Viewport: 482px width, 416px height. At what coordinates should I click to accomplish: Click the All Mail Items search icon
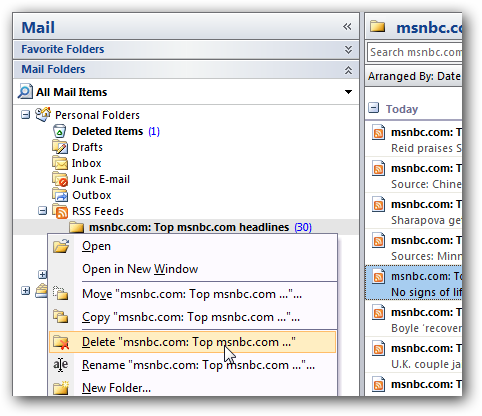[25, 92]
